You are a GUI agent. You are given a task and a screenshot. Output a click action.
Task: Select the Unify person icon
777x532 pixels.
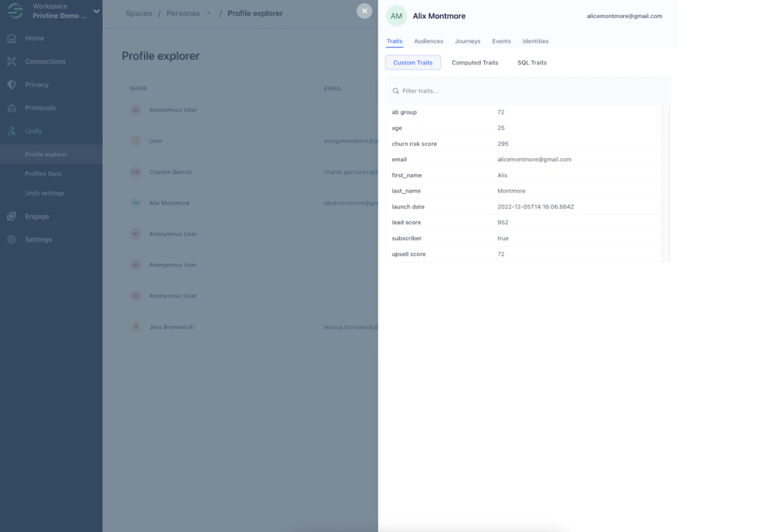click(x=11, y=131)
